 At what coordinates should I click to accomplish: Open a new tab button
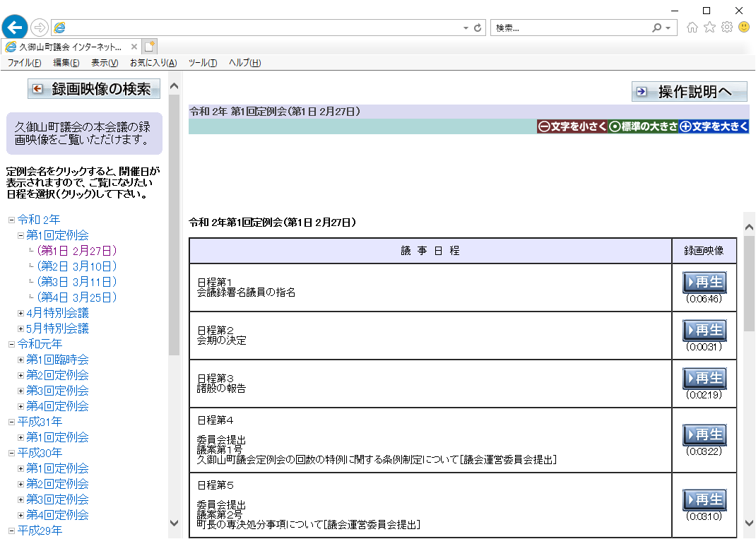coord(150,47)
